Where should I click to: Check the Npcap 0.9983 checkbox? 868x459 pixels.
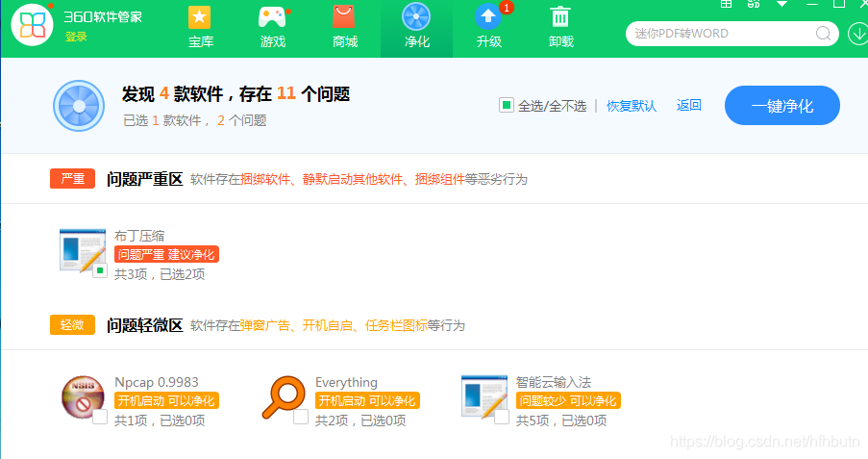(x=100, y=417)
